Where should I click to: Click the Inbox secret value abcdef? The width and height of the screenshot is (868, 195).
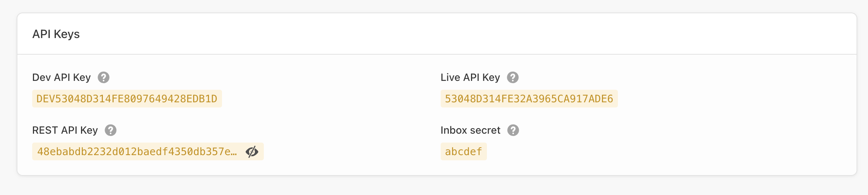click(463, 152)
